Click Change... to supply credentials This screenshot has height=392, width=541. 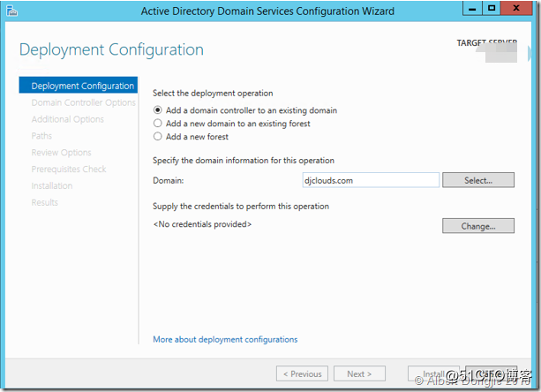pyautogui.click(x=478, y=226)
